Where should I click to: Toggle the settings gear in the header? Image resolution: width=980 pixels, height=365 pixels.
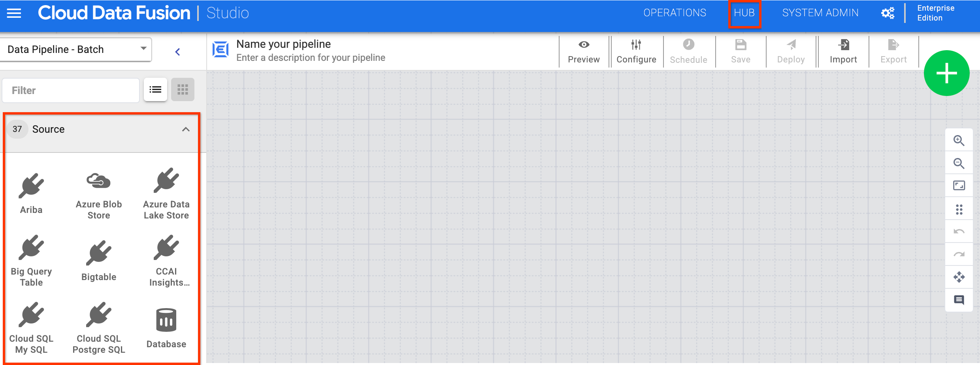[888, 12]
